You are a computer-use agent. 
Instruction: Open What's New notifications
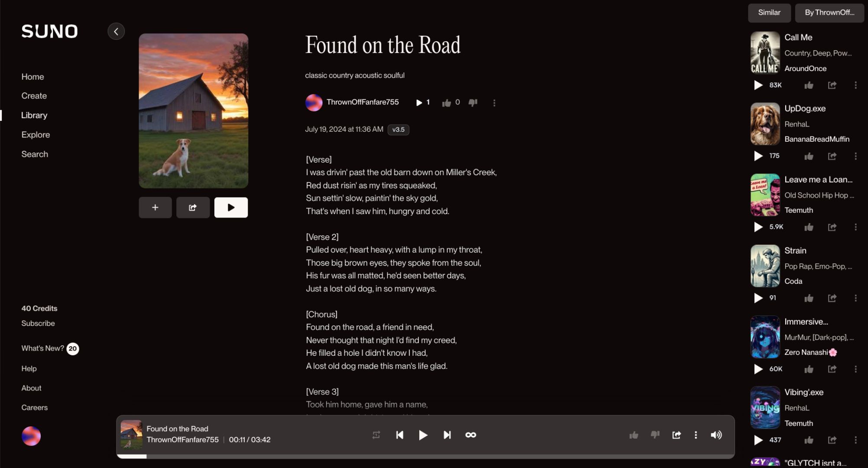[x=50, y=348]
